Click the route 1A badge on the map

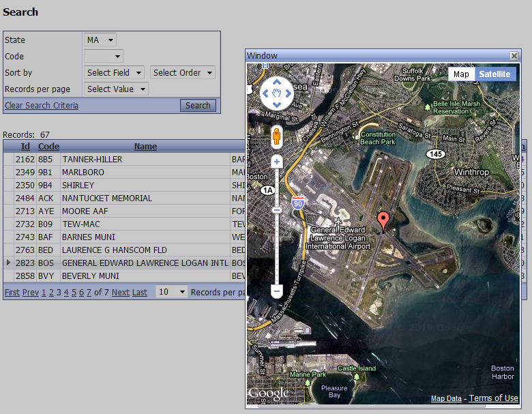[x=268, y=190]
